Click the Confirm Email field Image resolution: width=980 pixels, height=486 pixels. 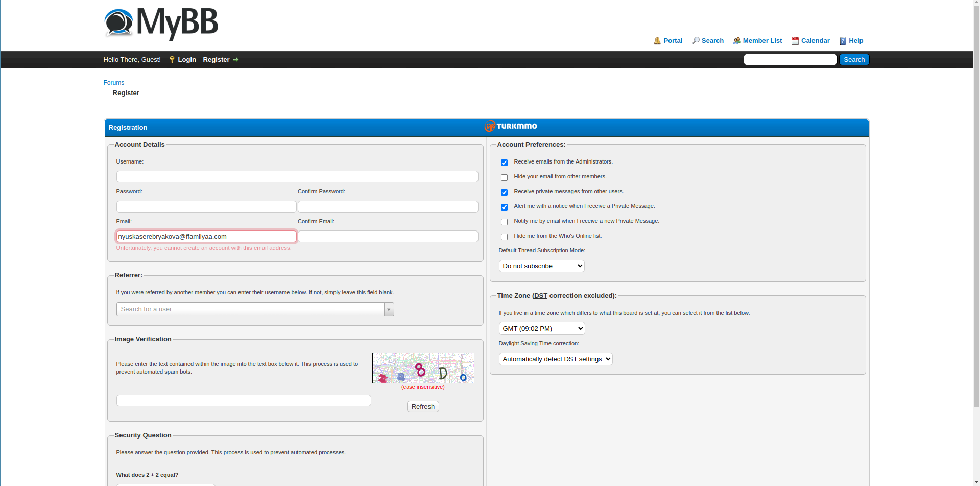(x=388, y=237)
